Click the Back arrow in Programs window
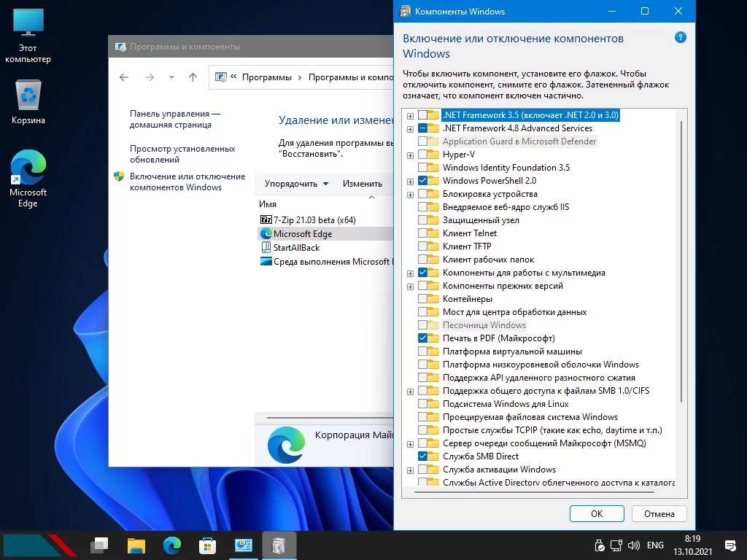747x560 pixels. 124,77
